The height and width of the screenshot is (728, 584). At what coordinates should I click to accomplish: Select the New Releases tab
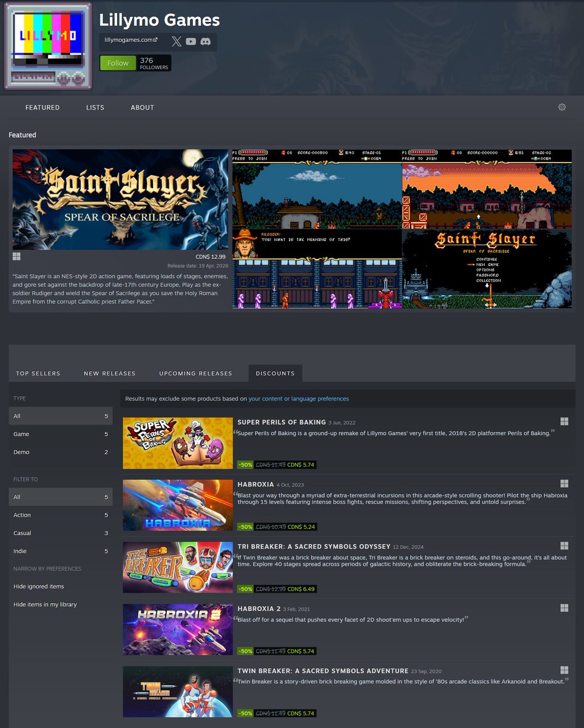coord(110,373)
